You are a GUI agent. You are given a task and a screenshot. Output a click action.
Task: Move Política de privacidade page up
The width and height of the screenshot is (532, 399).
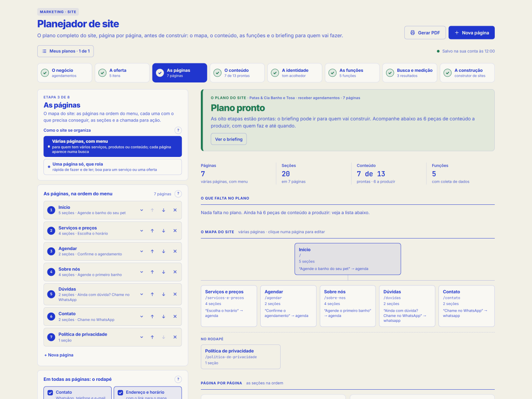pos(152,337)
